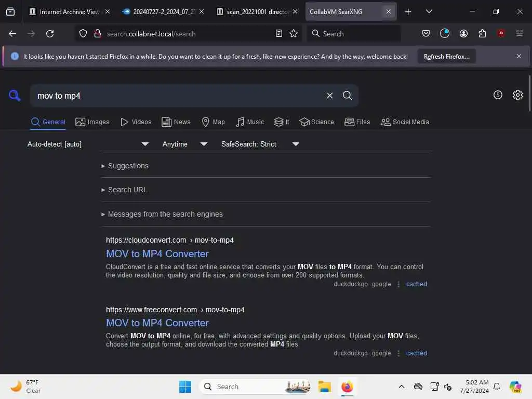Expand Messages from the search engines
Viewport: 532px width, 399px height.
(x=162, y=215)
